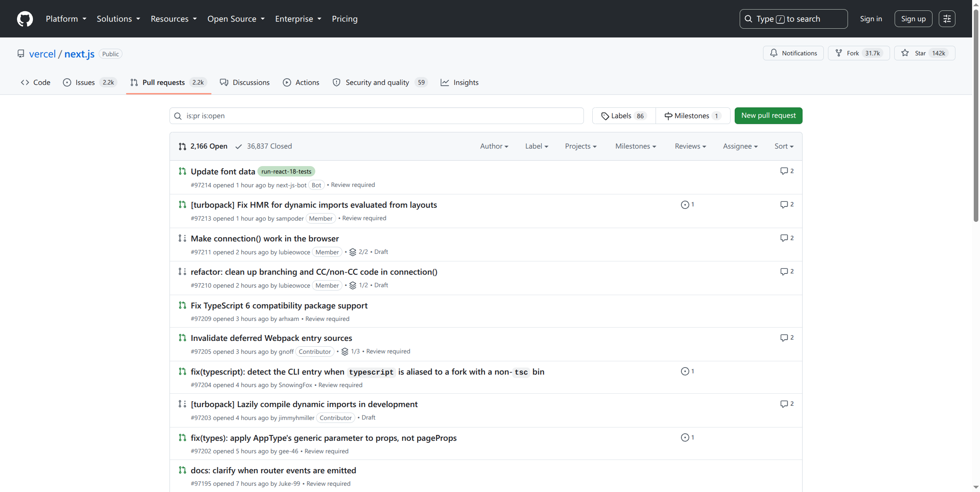This screenshot has width=980, height=492.
Task: Expand the Open Source menu
Action: click(x=236, y=19)
